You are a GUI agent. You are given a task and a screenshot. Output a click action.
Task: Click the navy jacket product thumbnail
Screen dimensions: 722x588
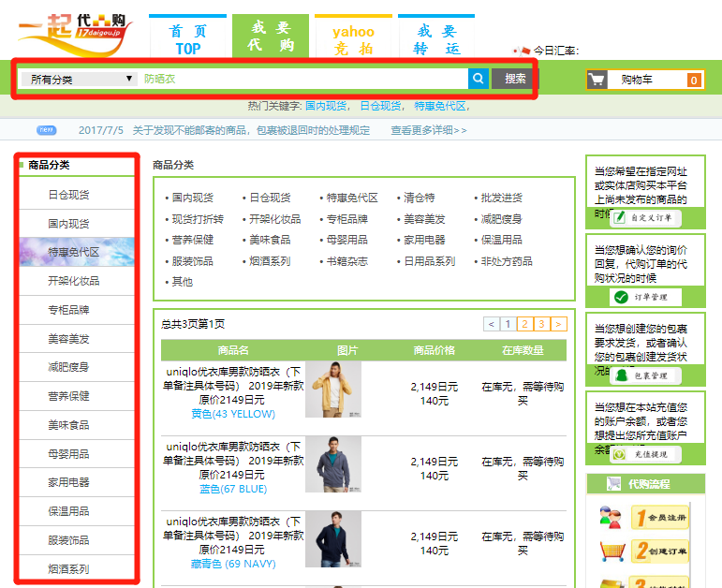pyautogui.click(x=333, y=539)
